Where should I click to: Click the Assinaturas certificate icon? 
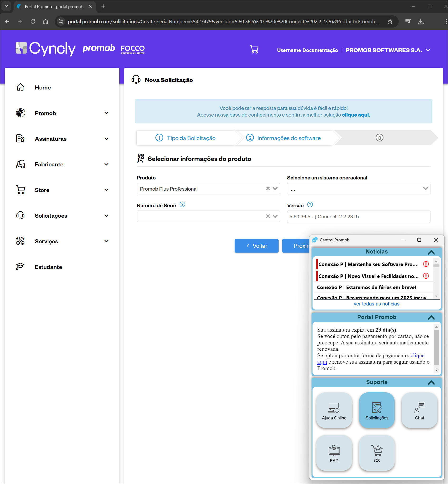(20, 139)
